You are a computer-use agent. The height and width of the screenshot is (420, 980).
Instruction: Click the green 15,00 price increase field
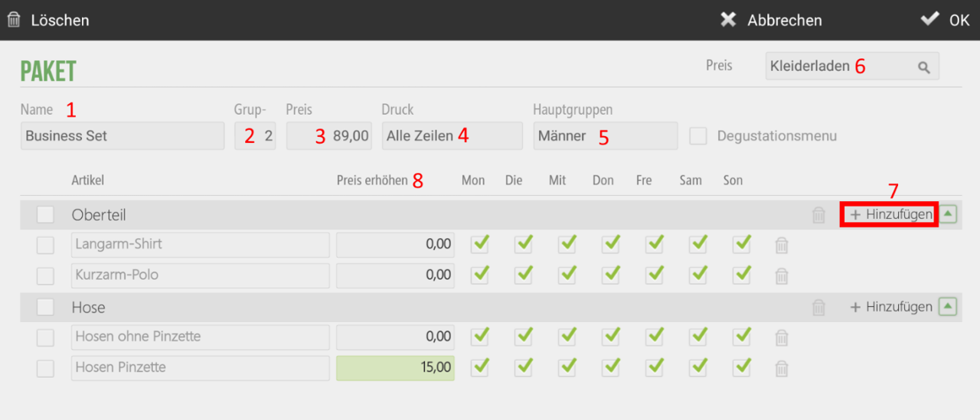click(395, 368)
